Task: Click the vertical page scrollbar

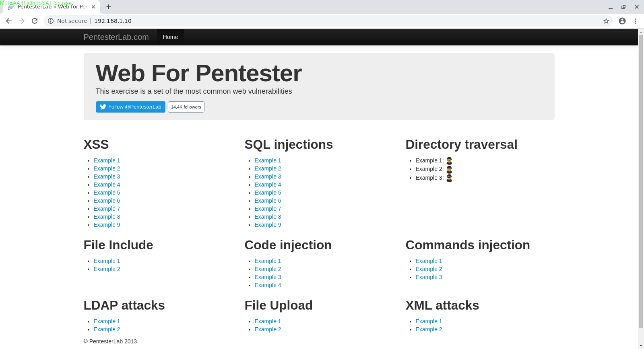Action: (x=641, y=181)
